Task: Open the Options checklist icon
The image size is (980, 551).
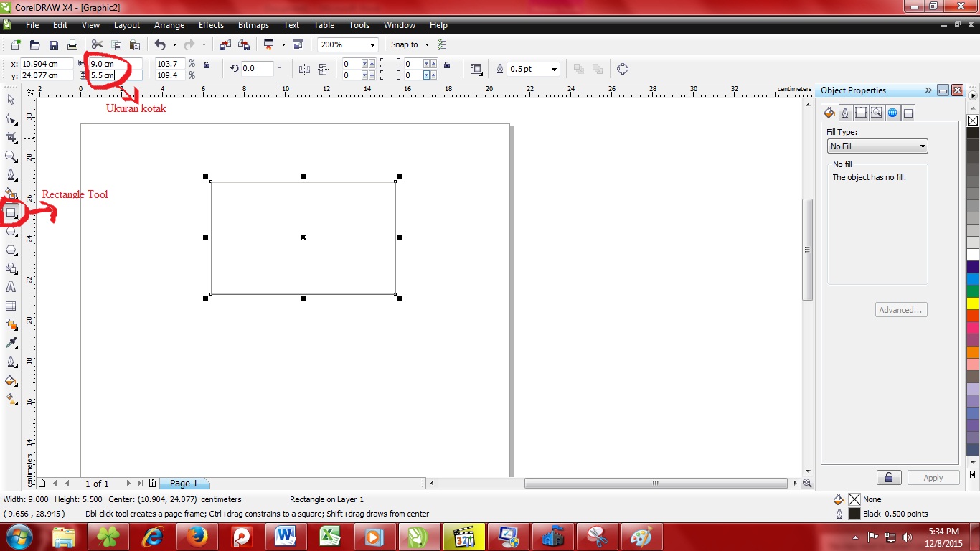Action: point(442,44)
